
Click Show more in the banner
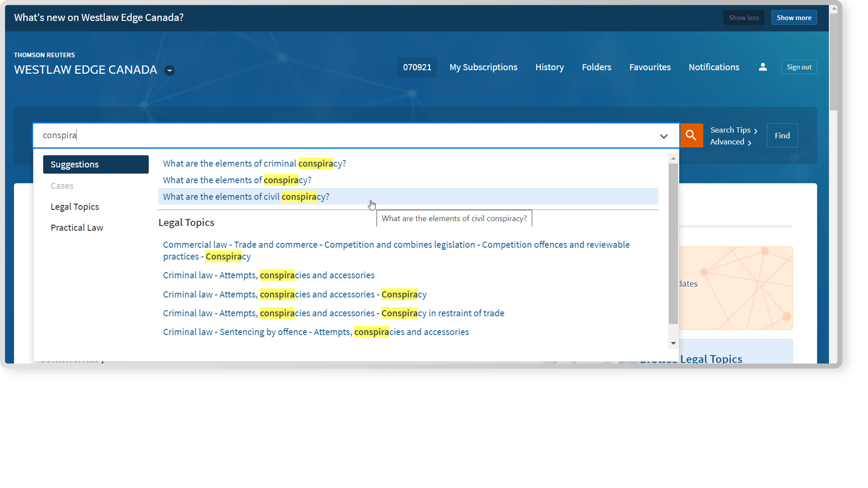pos(794,17)
